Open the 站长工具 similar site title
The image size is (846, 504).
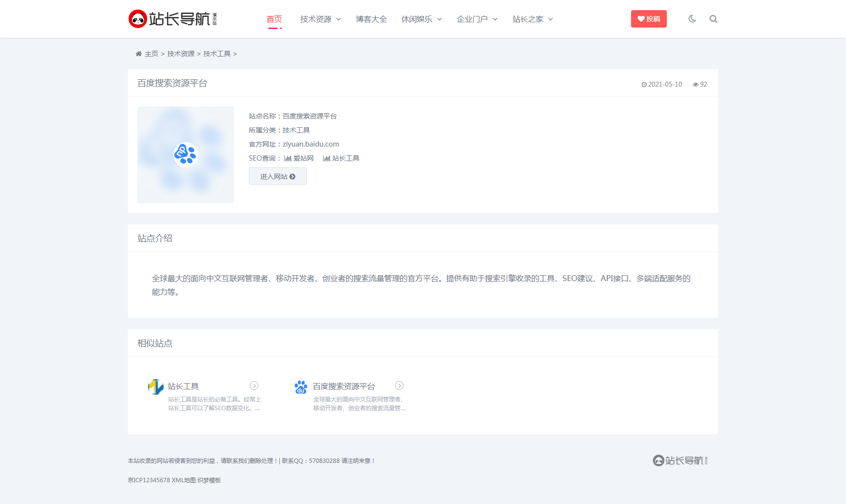tap(183, 386)
